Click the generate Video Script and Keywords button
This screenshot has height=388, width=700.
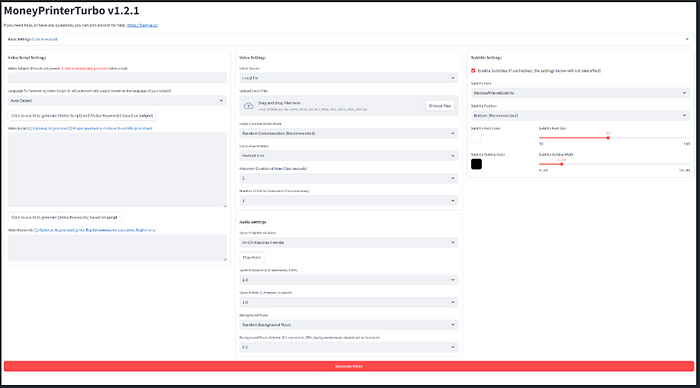click(82, 115)
